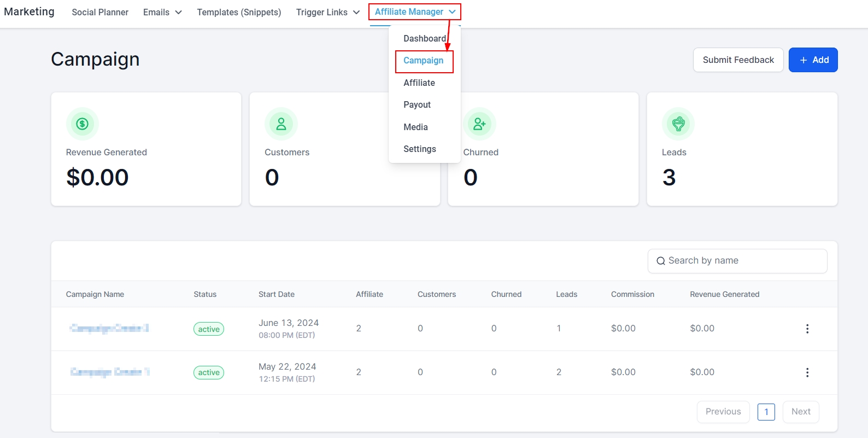
Task: Go to page 1 in pagination
Action: [x=766, y=412]
